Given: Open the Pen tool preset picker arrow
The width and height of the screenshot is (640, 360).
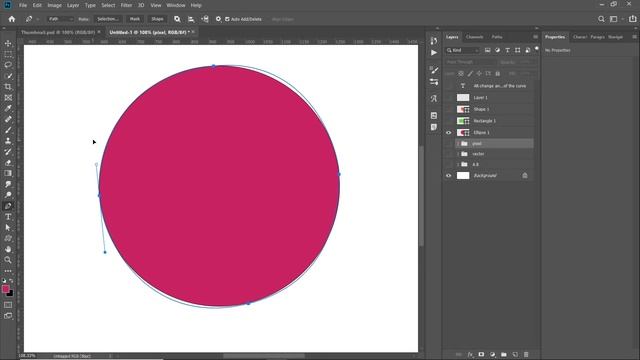Looking at the screenshot, I should (x=38, y=19).
